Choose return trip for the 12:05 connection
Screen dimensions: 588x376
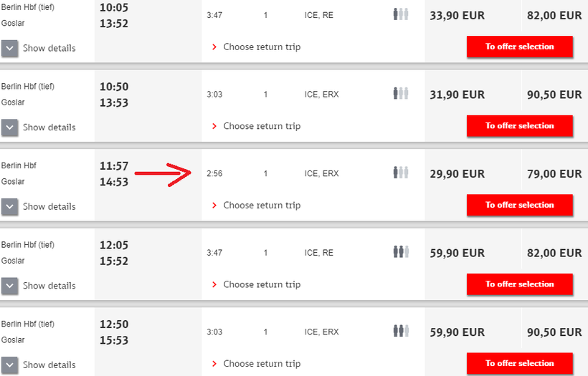[x=261, y=284]
